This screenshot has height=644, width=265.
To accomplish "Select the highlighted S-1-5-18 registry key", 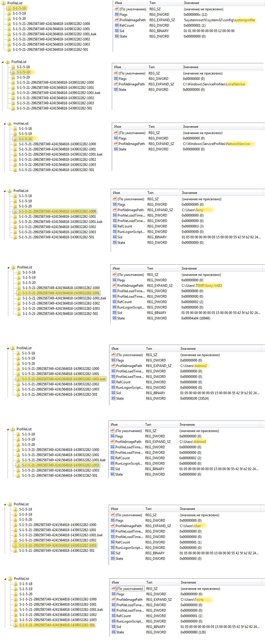I will coord(19,8).
